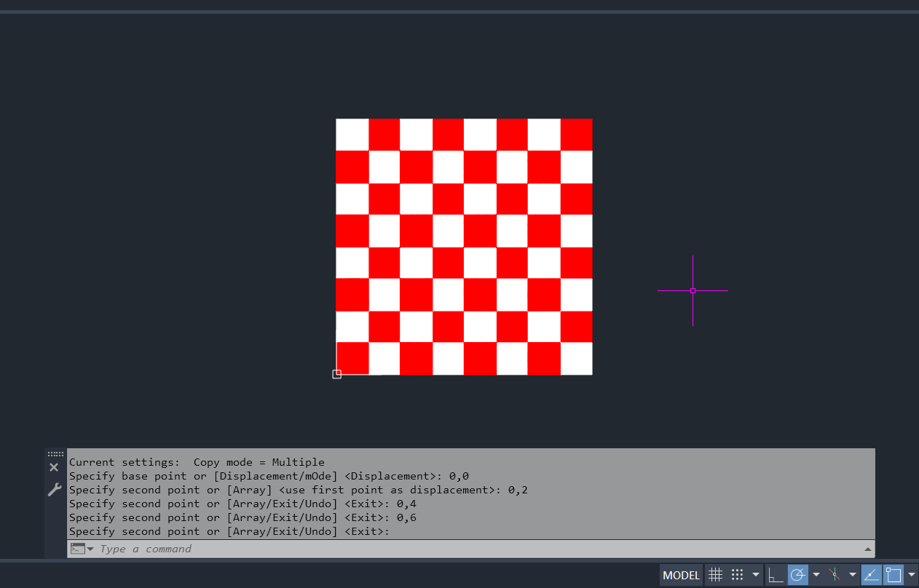Open command line customize wrench icon
Image resolution: width=919 pixels, height=588 pixels.
point(55,490)
